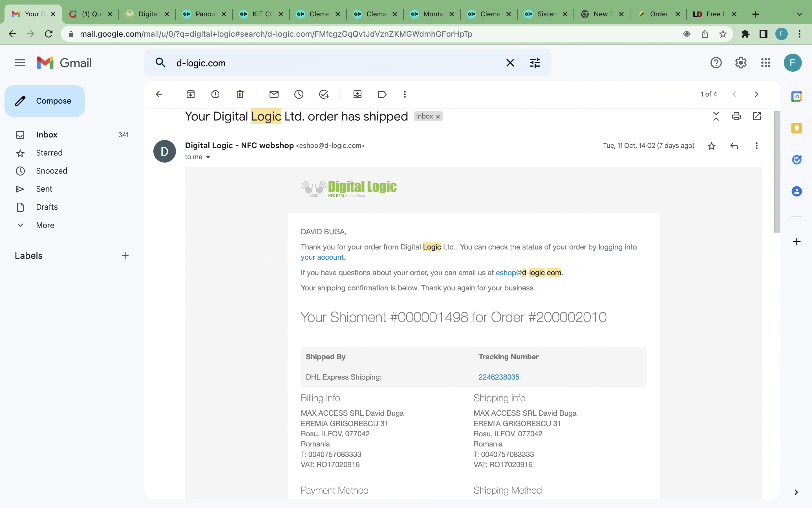Screen dimensions: 812x508
Task: Mark the email as unread
Action: [x=274, y=95]
